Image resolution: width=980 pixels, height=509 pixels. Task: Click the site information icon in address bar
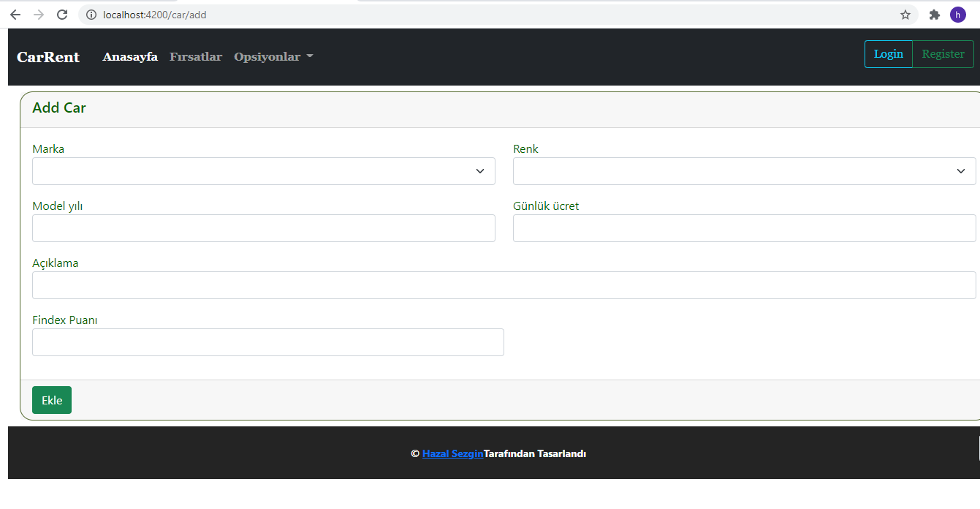click(91, 15)
